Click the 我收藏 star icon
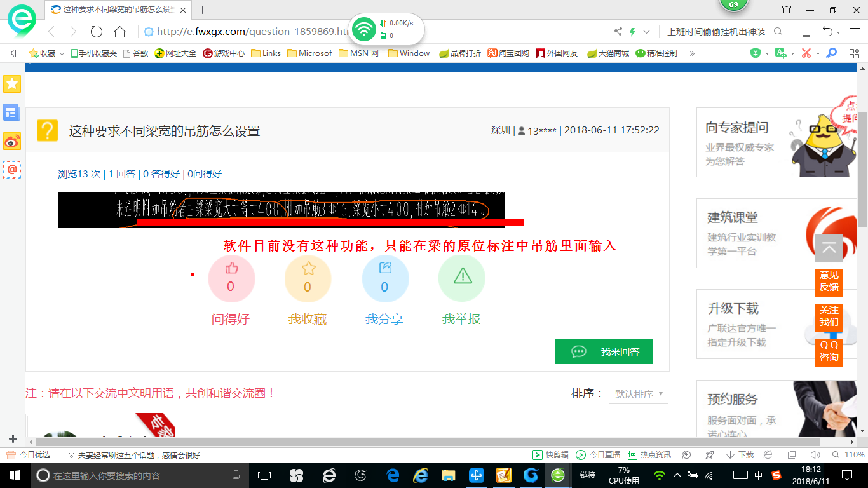Viewport: 868px width, 488px height. [308, 268]
